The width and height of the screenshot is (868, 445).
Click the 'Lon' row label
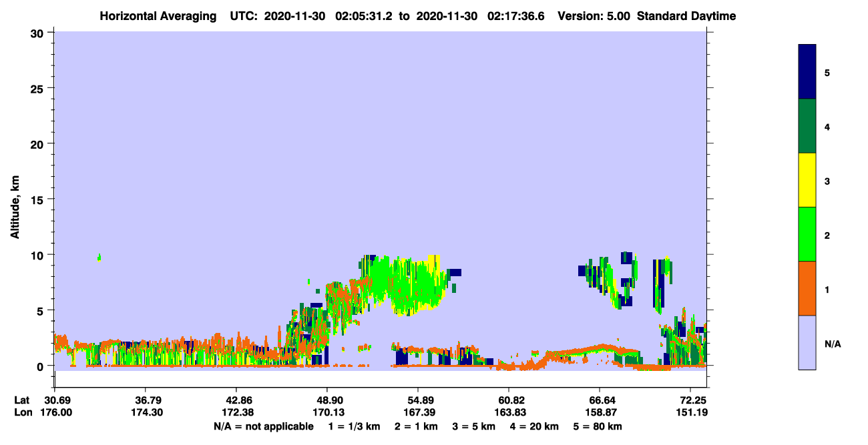tap(22, 412)
